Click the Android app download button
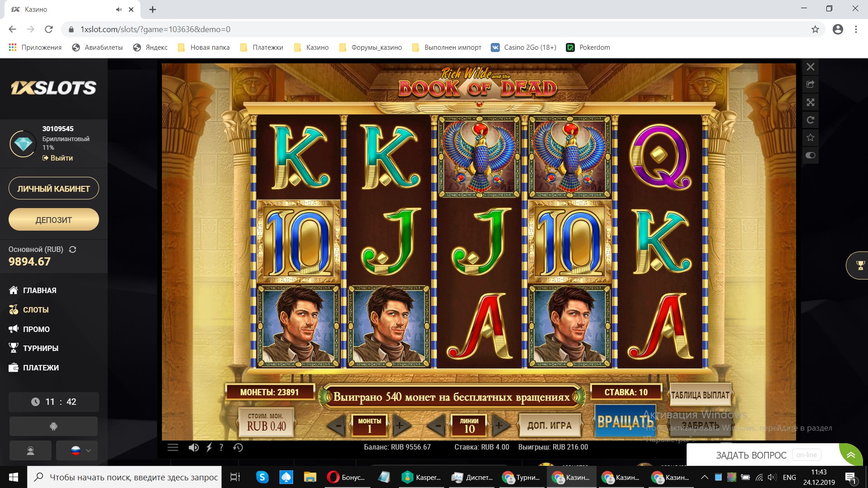 point(53,426)
